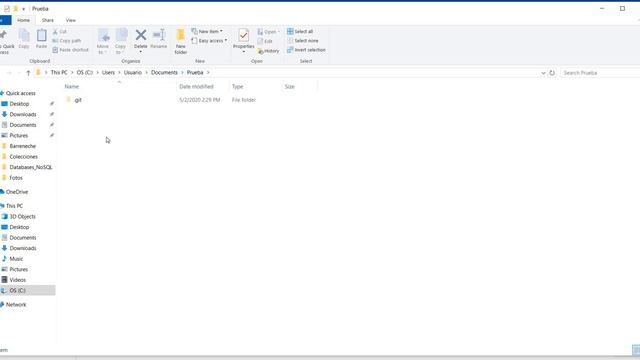The width and height of the screenshot is (640, 360).
Task: Click the Search Prueba field
Action: pos(600,73)
